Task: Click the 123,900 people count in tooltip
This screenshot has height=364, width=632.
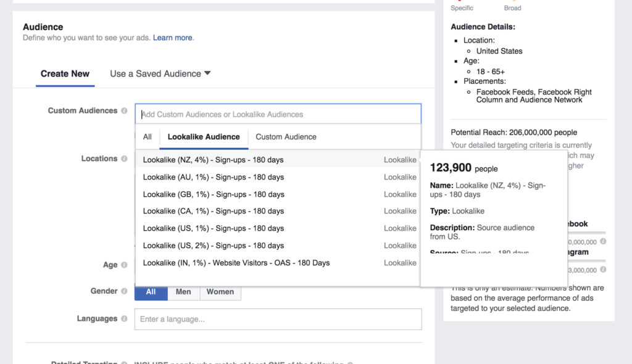Action: click(464, 168)
